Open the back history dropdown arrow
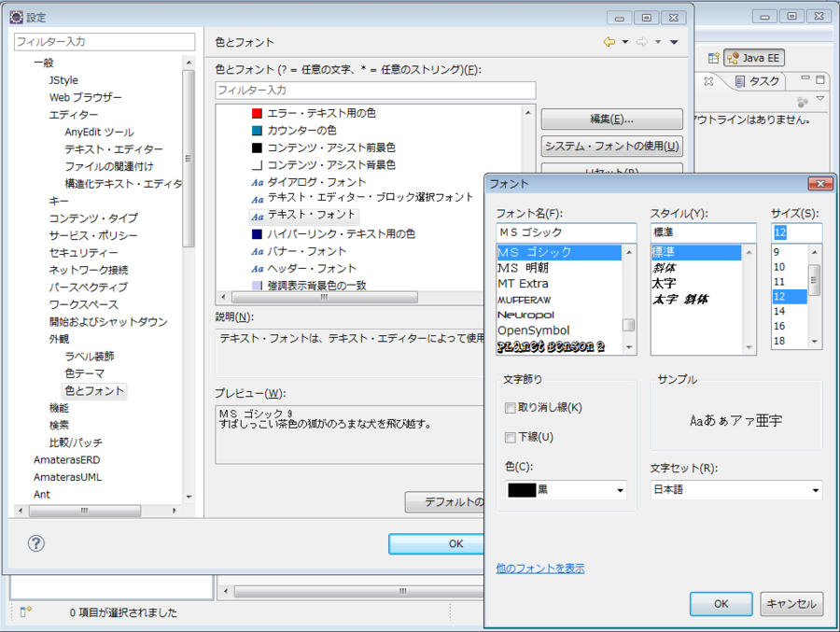 coord(624,42)
